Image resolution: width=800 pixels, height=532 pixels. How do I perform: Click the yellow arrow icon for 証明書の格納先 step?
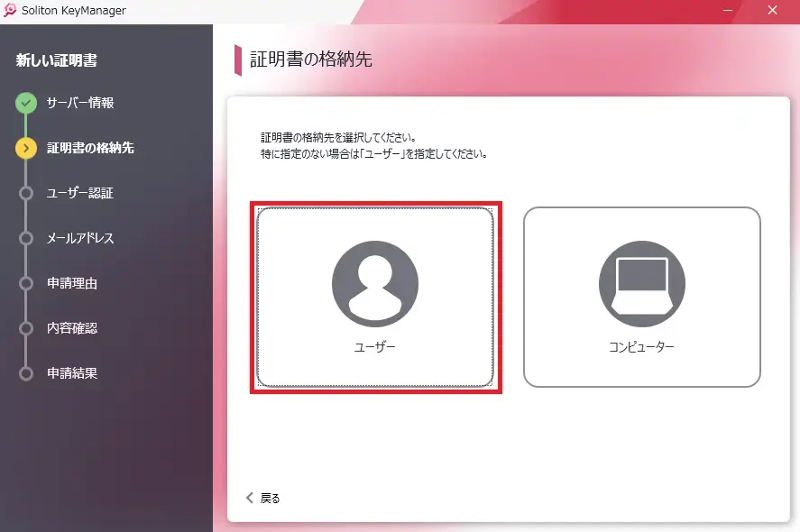(x=26, y=148)
